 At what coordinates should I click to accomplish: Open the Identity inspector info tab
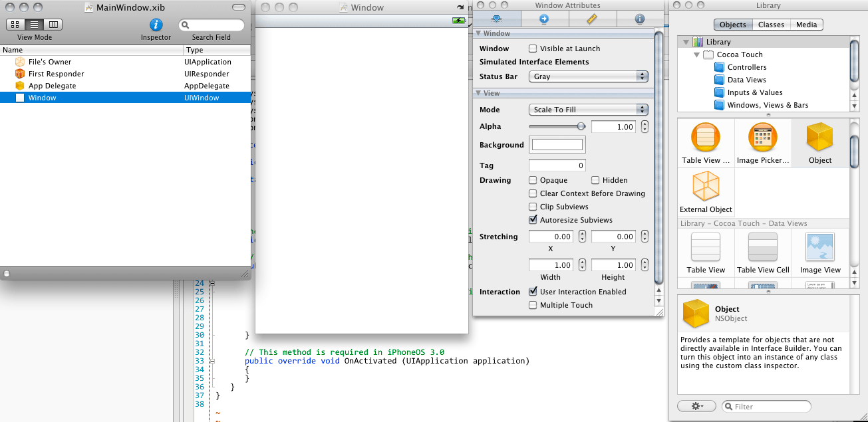pyautogui.click(x=640, y=19)
